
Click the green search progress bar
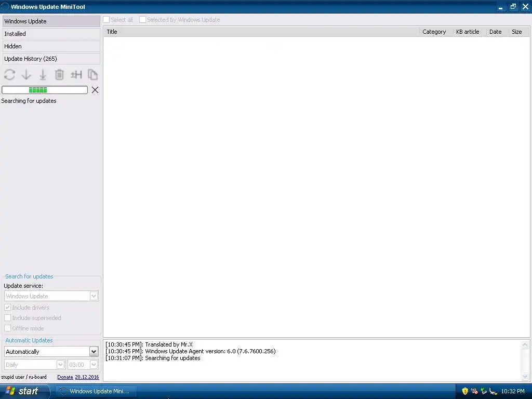pyautogui.click(x=45, y=90)
